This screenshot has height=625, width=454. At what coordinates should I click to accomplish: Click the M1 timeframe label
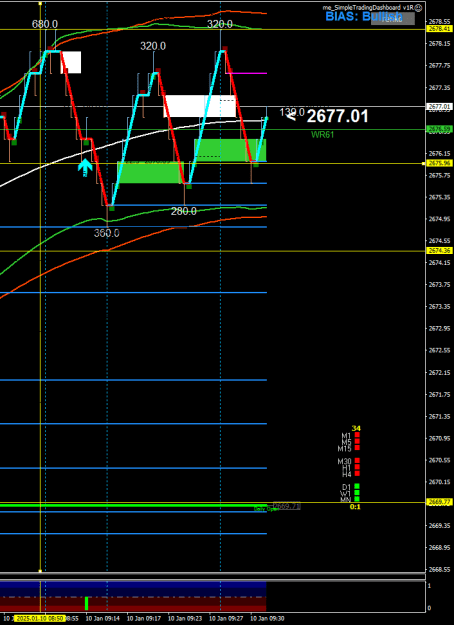click(346, 435)
